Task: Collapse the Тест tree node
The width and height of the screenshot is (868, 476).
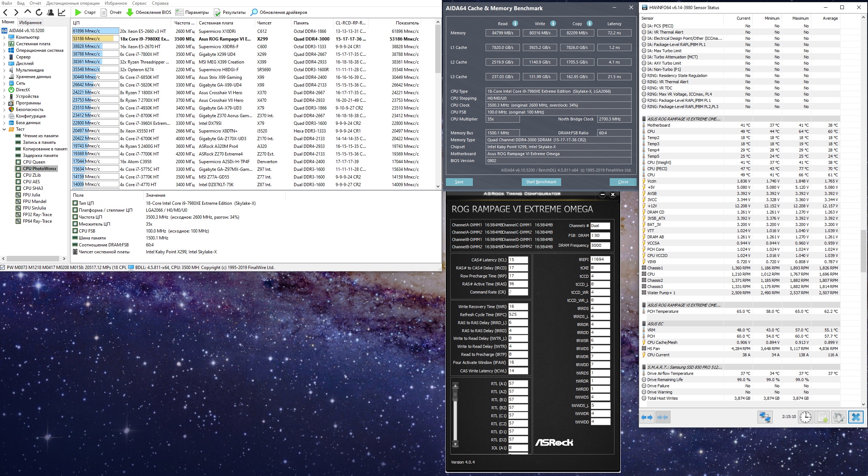Action: coord(4,129)
